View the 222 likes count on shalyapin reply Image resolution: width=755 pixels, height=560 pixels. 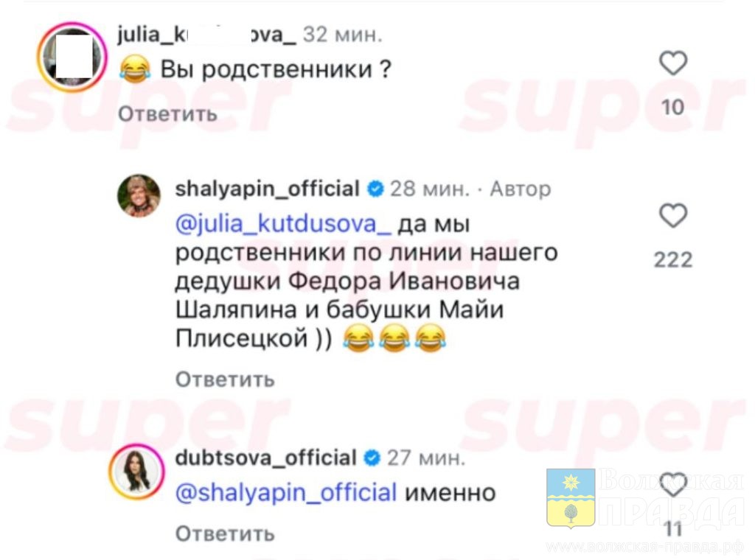(x=672, y=260)
